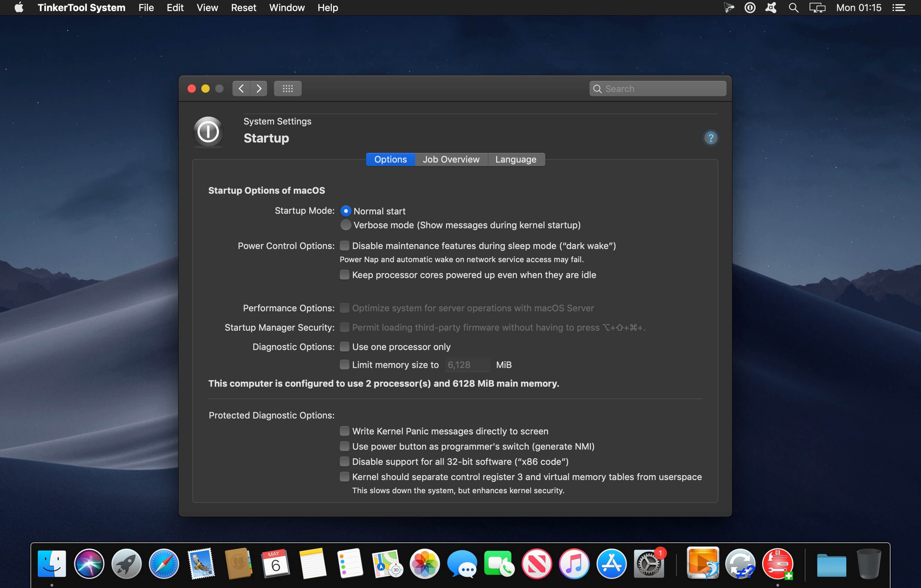Open Notification Center from menu bar
This screenshot has width=921, height=588.
click(899, 8)
